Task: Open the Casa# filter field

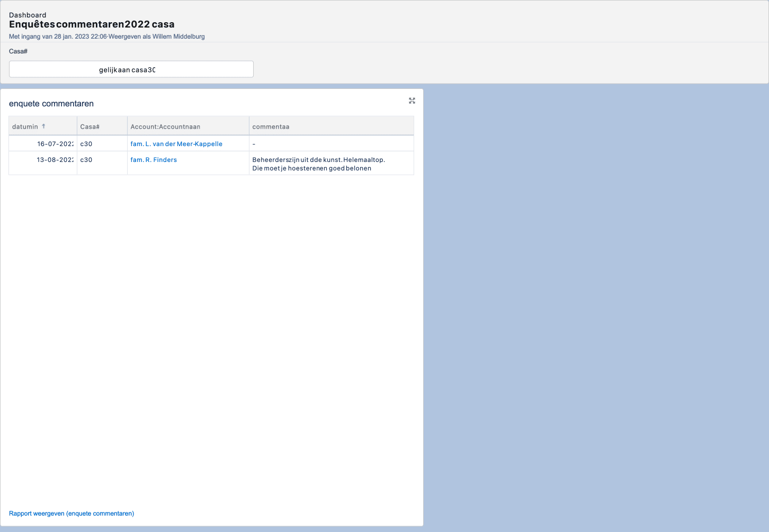Action: click(131, 69)
